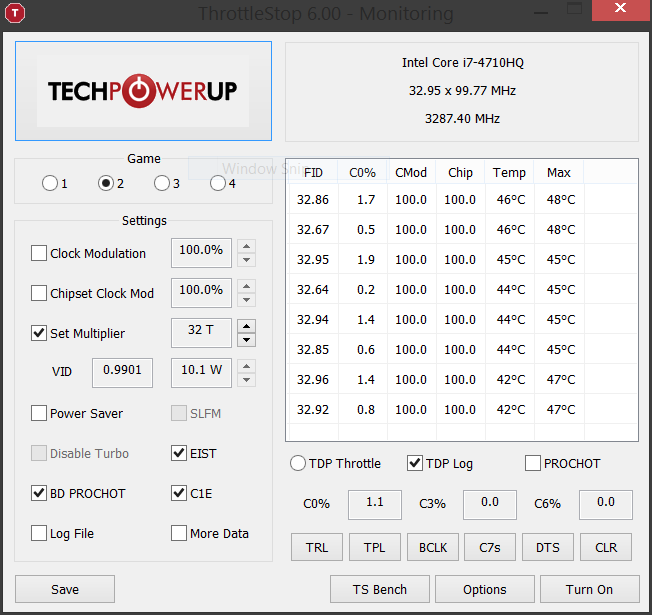Click the FID value 32.67

click(313, 230)
